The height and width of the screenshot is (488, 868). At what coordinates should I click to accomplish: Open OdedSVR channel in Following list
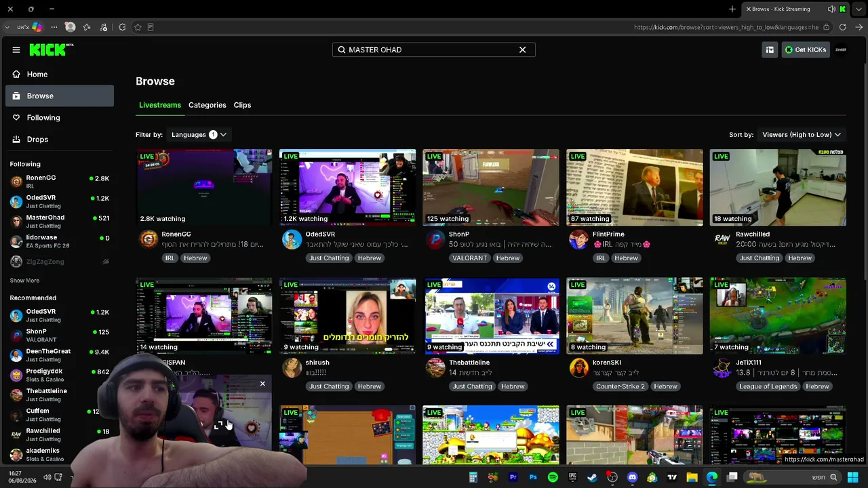[x=60, y=201]
